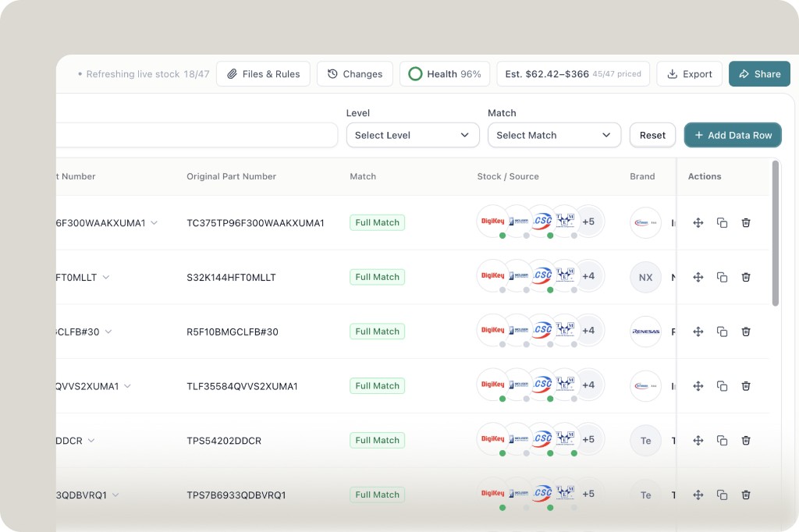
Task: Duplicate the TC375TP96F300WAAKXUMA1 row
Action: tap(722, 222)
